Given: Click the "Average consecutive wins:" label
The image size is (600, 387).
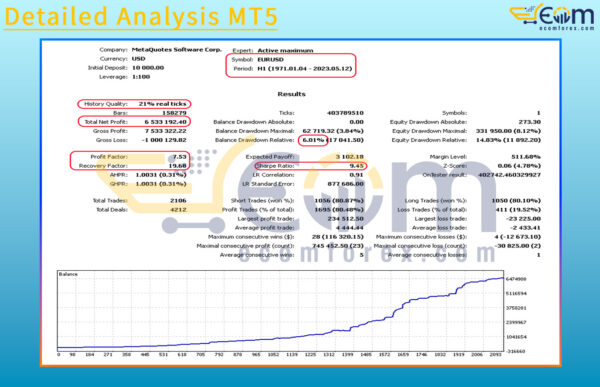Looking at the screenshot, I should (257, 255).
